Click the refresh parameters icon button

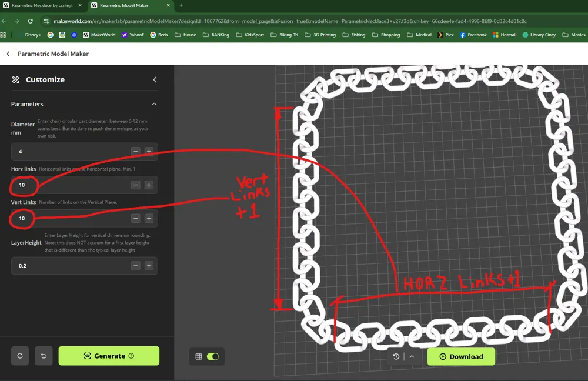pyautogui.click(x=20, y=356)
